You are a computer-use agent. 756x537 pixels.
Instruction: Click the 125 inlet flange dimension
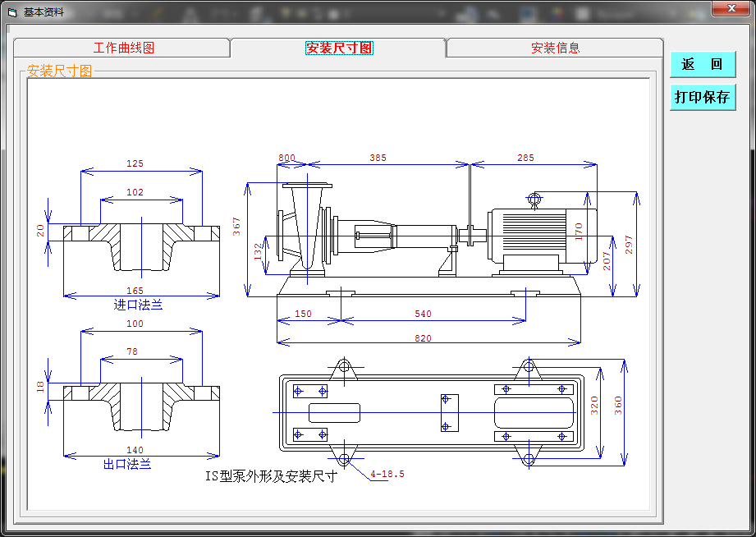pos(135,163)
